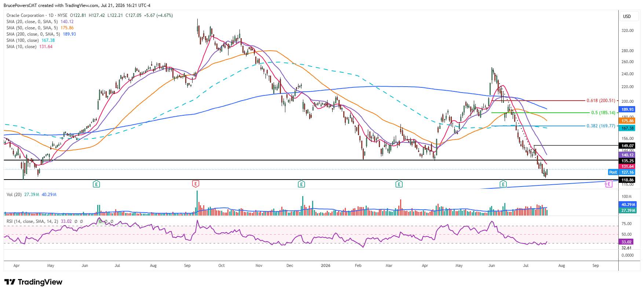Click the 135.25 horizontal line price label
The width and height of the screenshot is (644, 293).
(627, 161)
